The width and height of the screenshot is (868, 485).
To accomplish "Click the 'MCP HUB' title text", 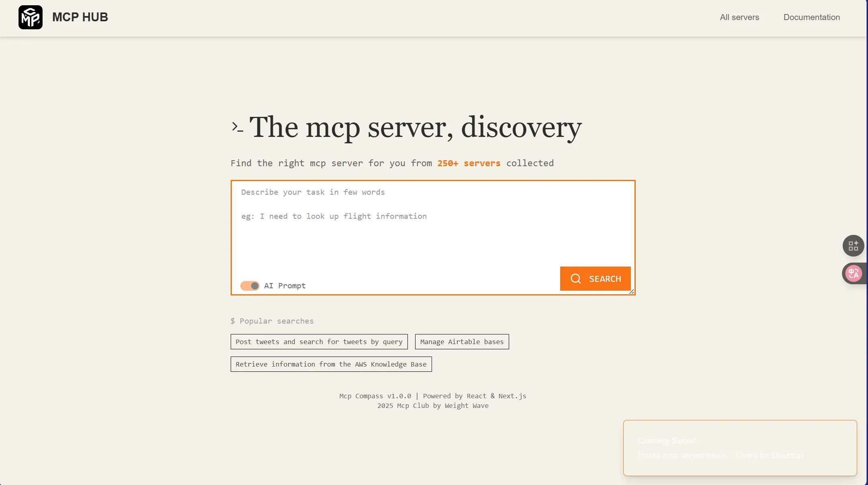I will pos(80,17).
